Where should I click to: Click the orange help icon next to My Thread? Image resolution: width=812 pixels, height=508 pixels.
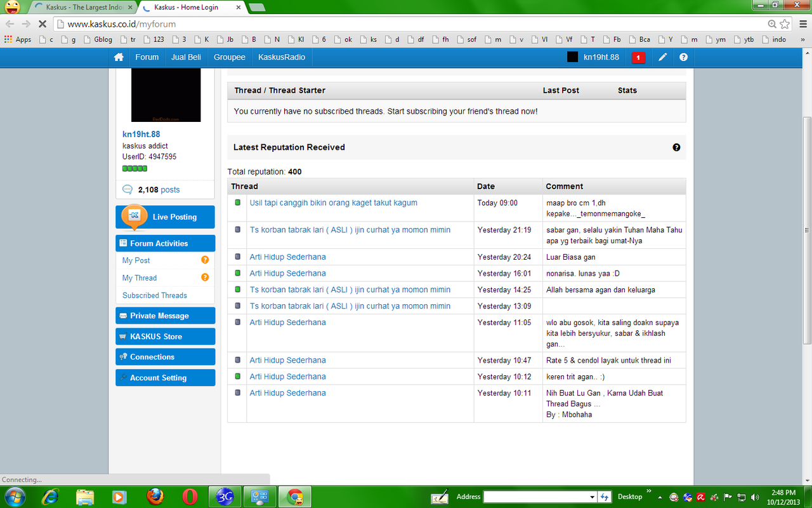pyautogui.click(x=205, y=277)
